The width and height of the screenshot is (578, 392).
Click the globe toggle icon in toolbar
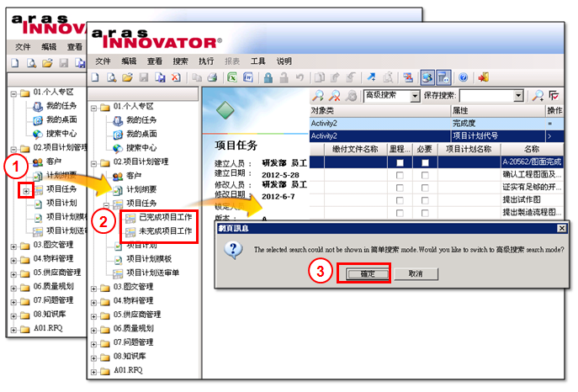(427, 77)
